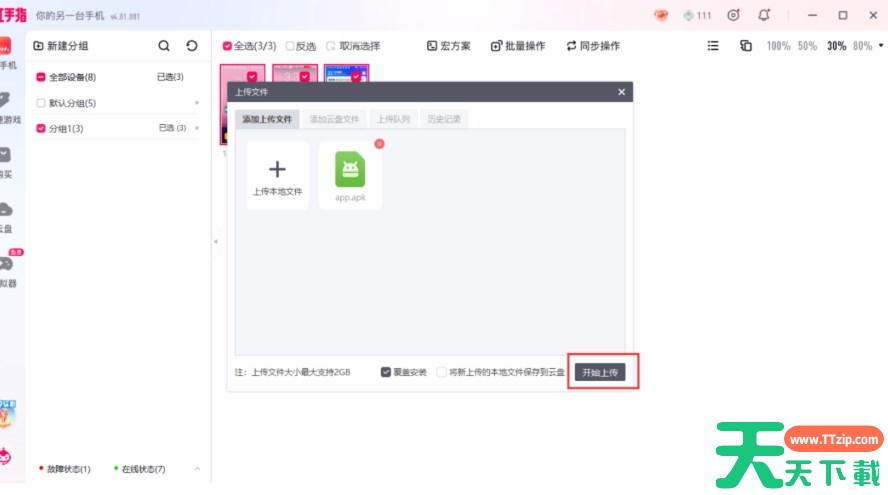This screenshot has width=888, height=495.
Task: Open the promotional game icon in sidebar
Action: [7, 413]
